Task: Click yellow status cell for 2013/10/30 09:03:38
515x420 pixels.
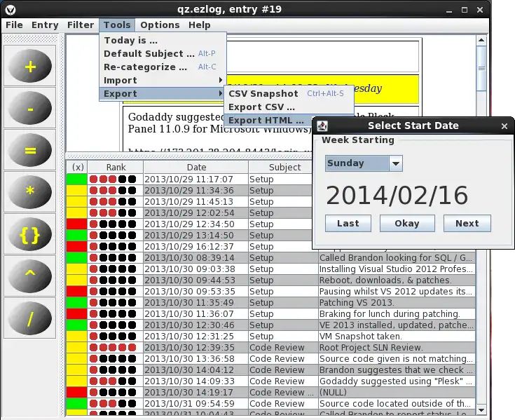Action: 77,269
